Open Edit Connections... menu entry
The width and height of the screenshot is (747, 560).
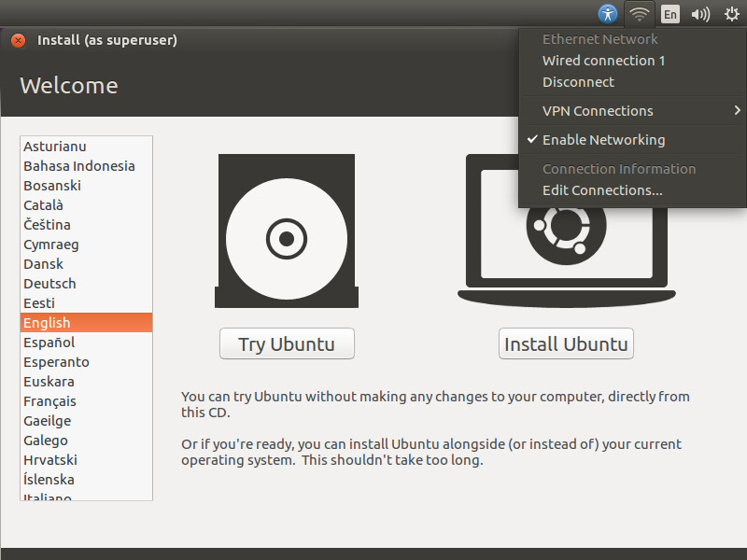pyautogui.click(x=602, y=190)
